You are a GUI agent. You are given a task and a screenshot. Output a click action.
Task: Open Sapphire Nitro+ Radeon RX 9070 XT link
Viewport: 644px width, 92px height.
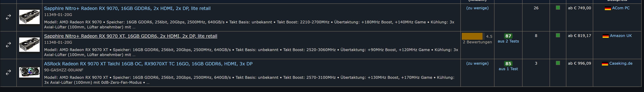pyautogui.click(x=131, y=36)
